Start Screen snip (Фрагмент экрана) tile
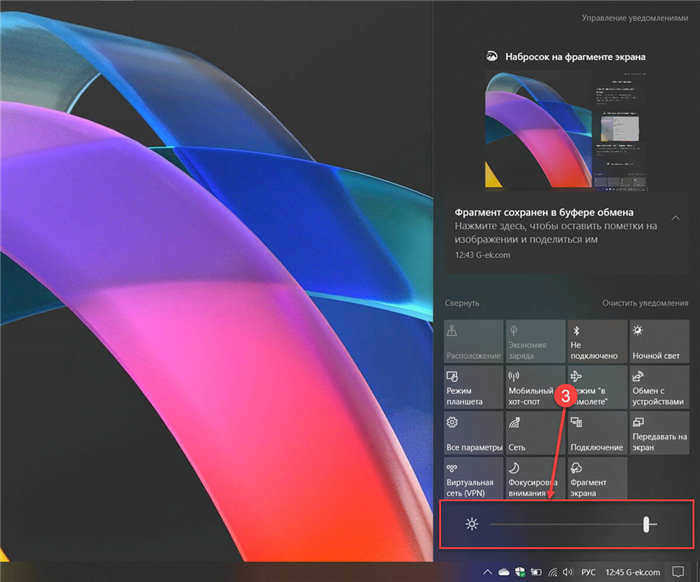The width and height of the screenshot is (700, 582). click(597, 478)
